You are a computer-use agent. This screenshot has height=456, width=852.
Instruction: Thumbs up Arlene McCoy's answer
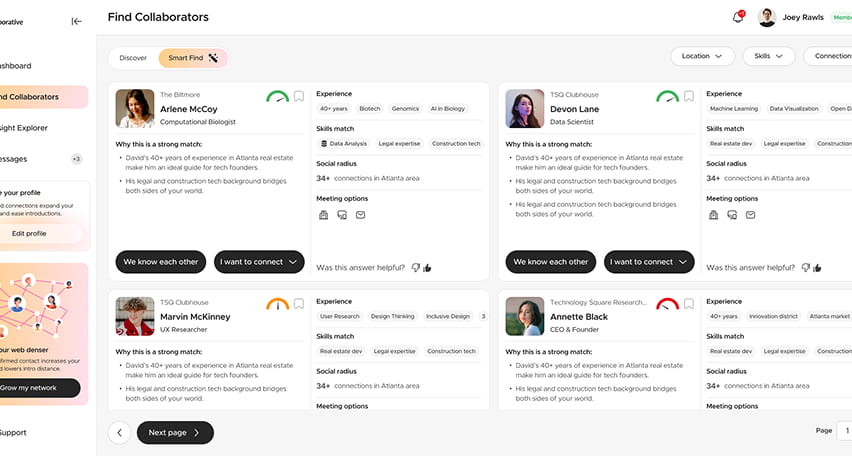pyautogui.click(x=427, y=267)
